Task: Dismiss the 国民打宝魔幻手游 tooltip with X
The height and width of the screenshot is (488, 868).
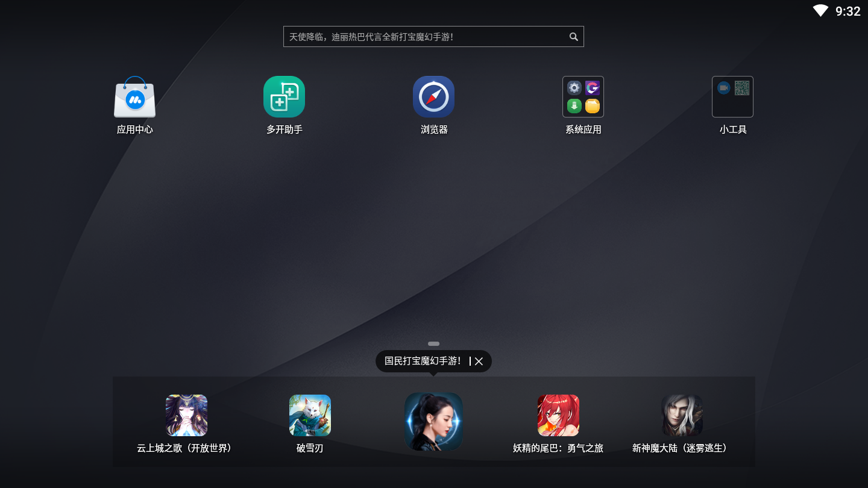Action: point(479,361)
